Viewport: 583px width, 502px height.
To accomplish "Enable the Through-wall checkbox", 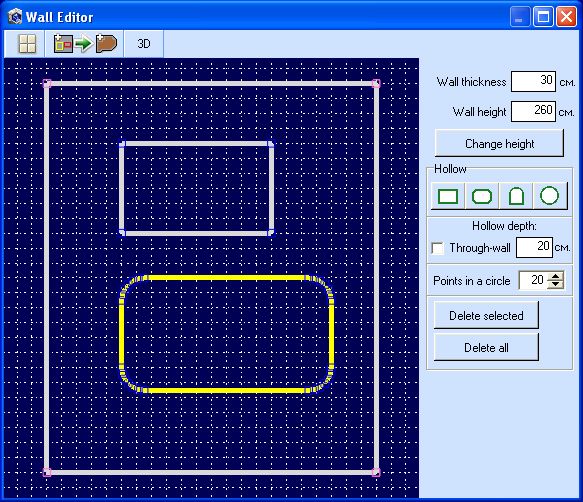I will [437, 248].
